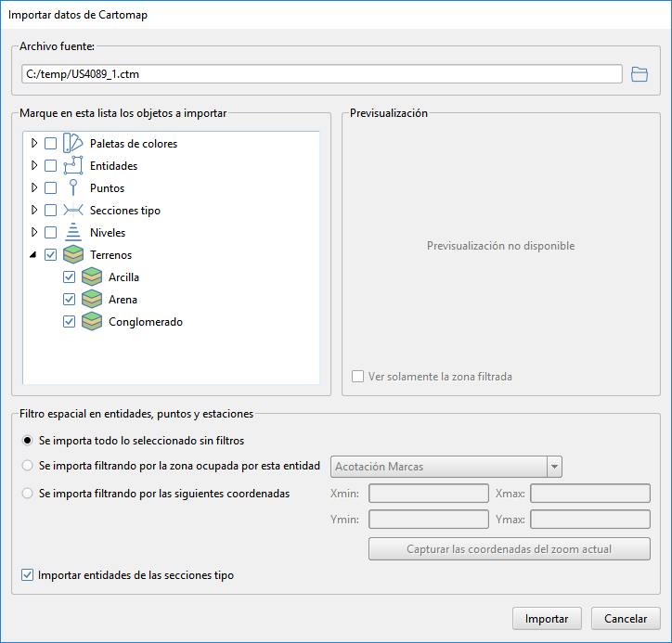Viewport: 672px width, 643px height.
Task: Expand the Puntos tree node
Action: (34, 187)
